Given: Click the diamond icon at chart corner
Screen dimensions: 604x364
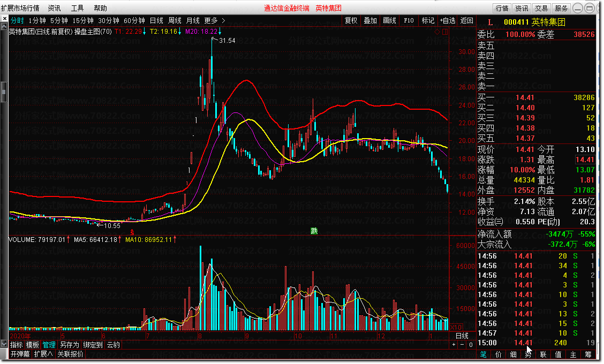Looking at the screenshot, I should (437, 32).
